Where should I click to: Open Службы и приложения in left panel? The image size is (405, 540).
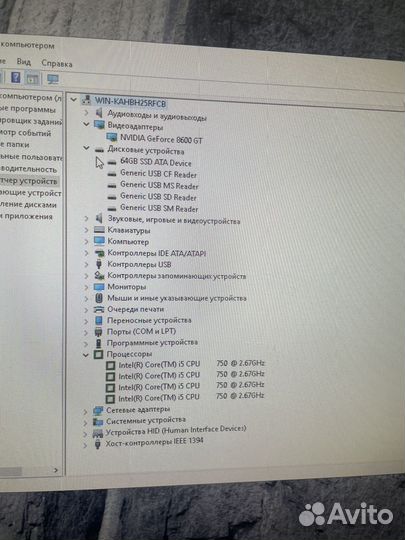click(x=27, y=216)
